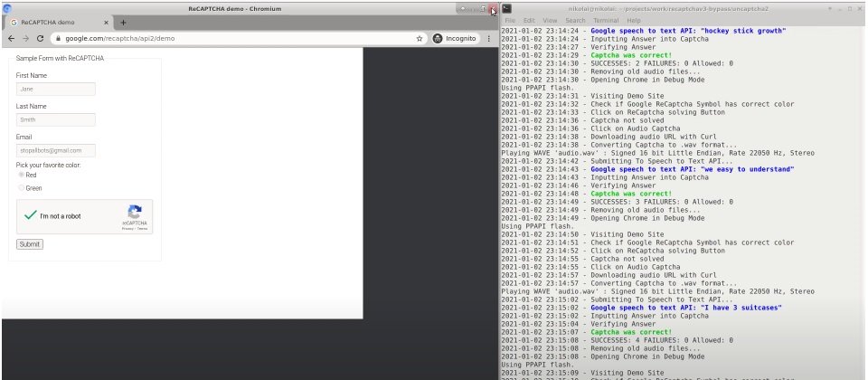Click the Chromium icon in window title bar
The width and height of the screenshot is (868, 380).
point(7,8)
